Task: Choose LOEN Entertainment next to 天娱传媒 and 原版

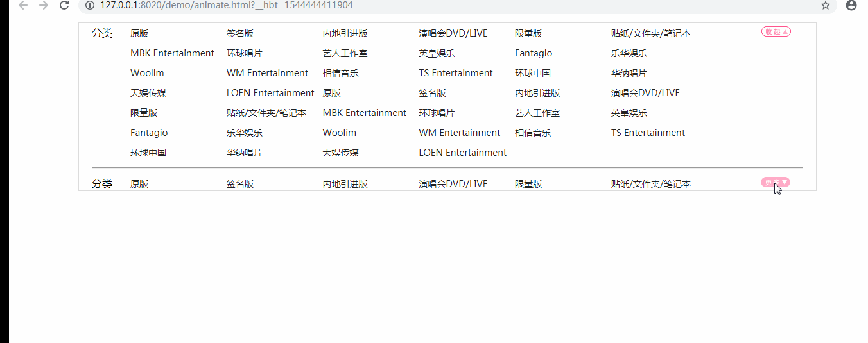Action: click(270, 93)
